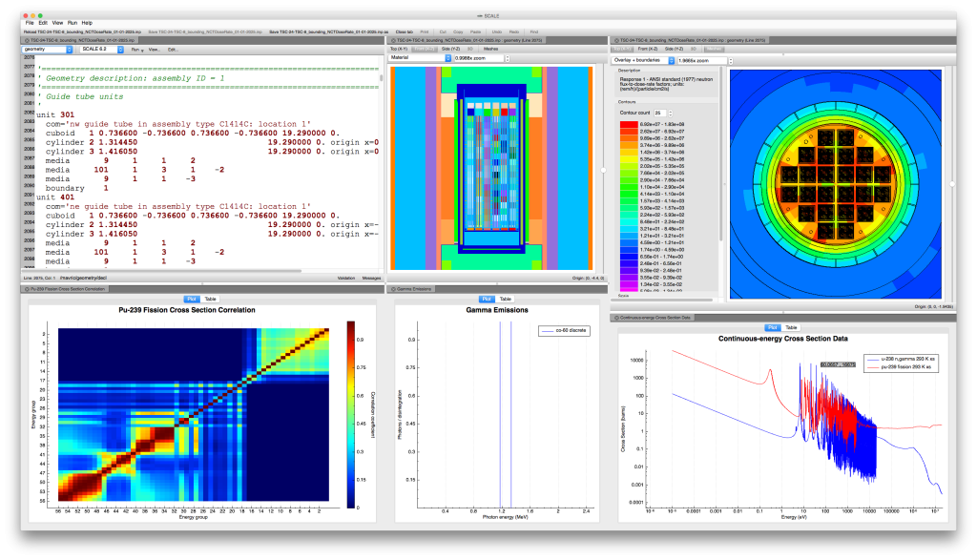Open the Help menu
Viewport: 977px width, 560px height.
coord(87,23)
